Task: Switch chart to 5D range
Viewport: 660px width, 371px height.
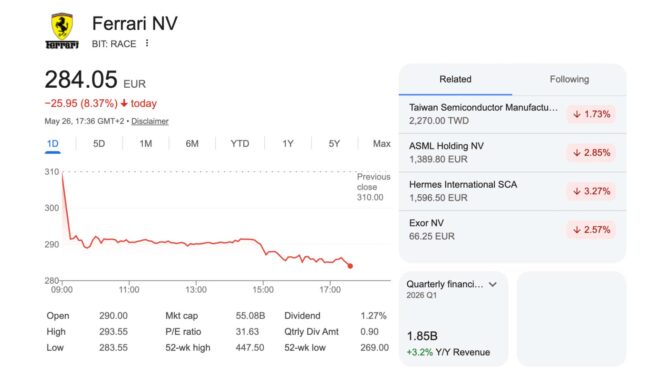Action: click(x=99, y=144)
